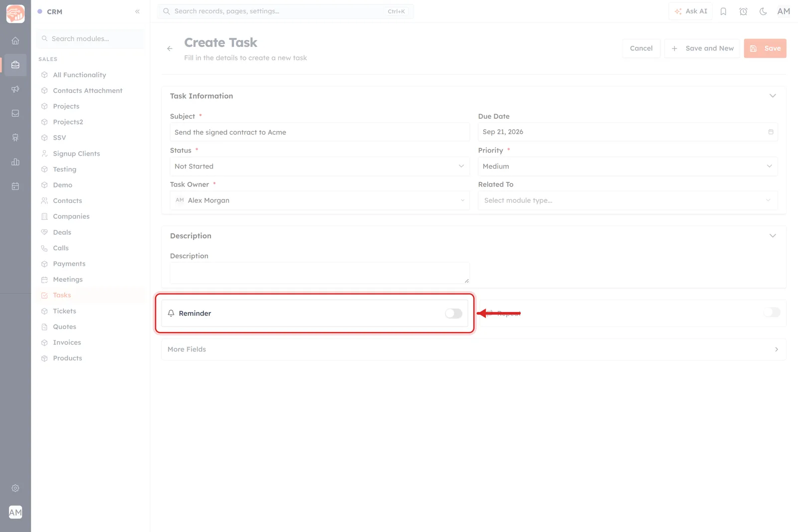Open the AM user profile in the top bar
This screenshot has width=798, height=532.
click(x=784, y=11)
